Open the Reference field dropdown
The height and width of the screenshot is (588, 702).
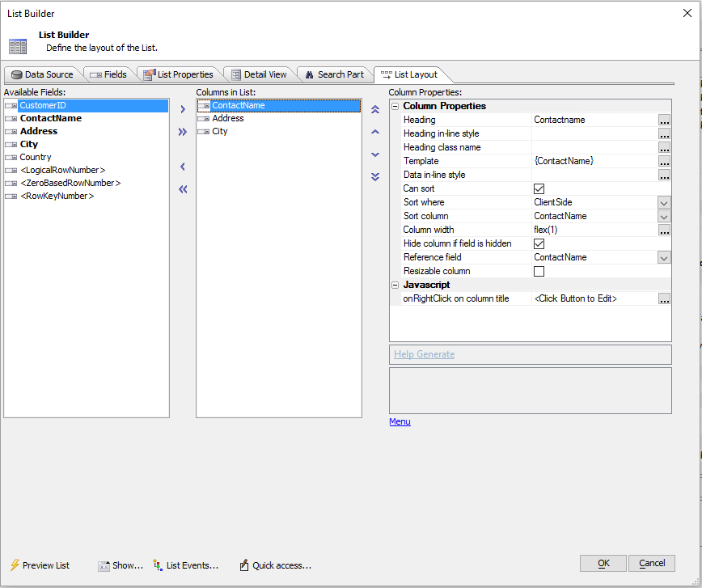point(664,258)
